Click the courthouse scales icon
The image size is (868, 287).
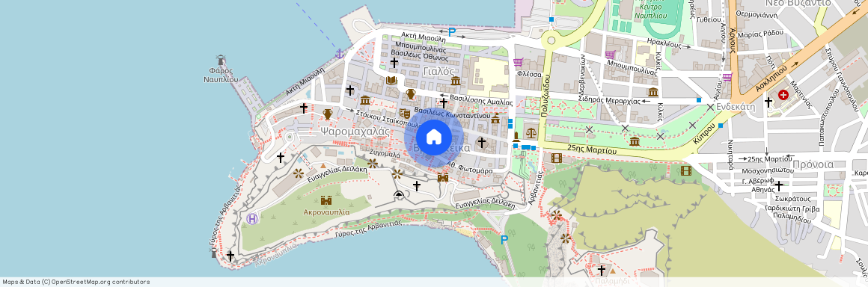[x=531, y=133]
